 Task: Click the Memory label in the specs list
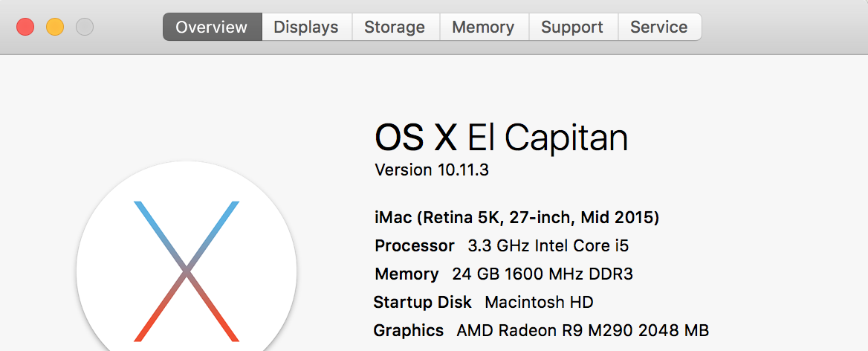coord(407,274)
